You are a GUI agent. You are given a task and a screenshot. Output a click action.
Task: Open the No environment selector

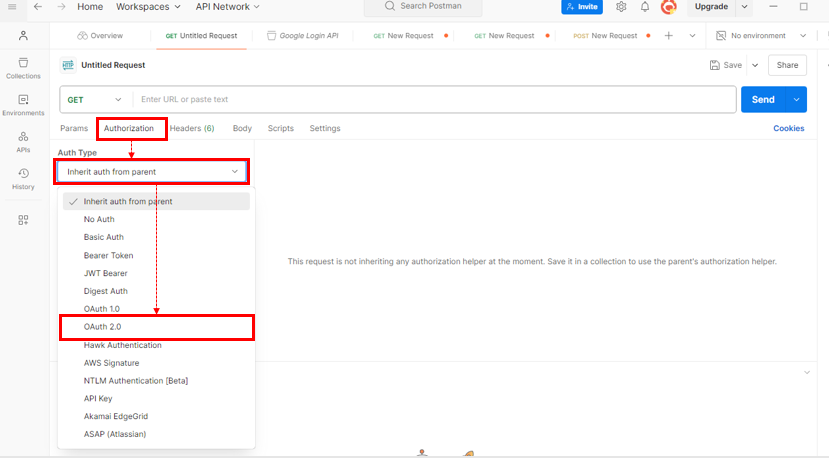tap(761, 35)
